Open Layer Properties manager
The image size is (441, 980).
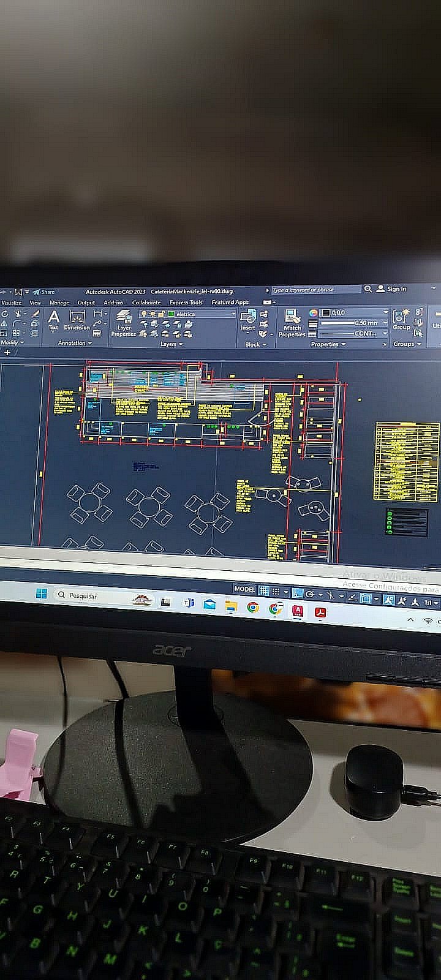pyautogui.click(x=124, y=323)
